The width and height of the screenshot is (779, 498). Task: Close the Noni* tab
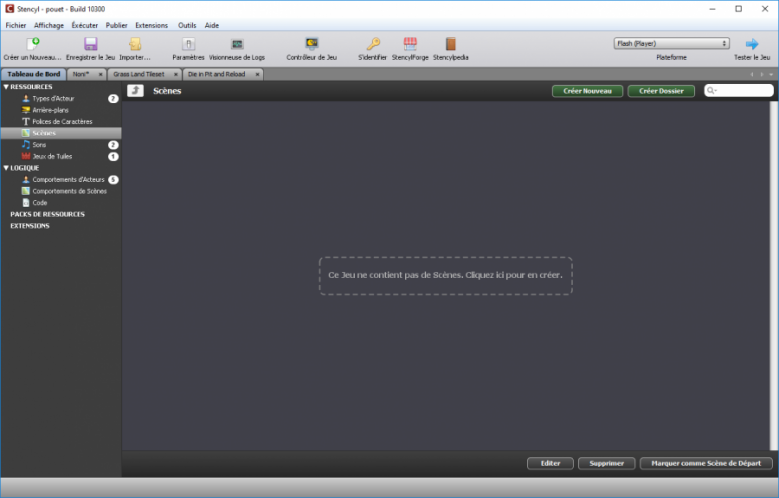tap(100, 75)
